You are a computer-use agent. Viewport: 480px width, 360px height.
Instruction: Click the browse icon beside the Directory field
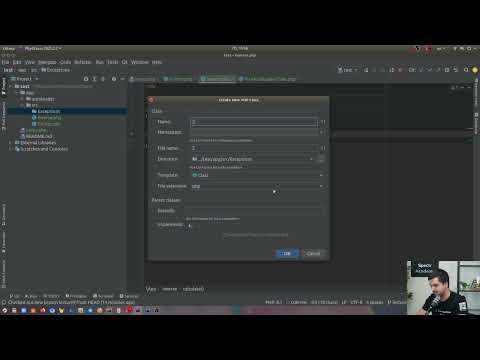point(320,159)
